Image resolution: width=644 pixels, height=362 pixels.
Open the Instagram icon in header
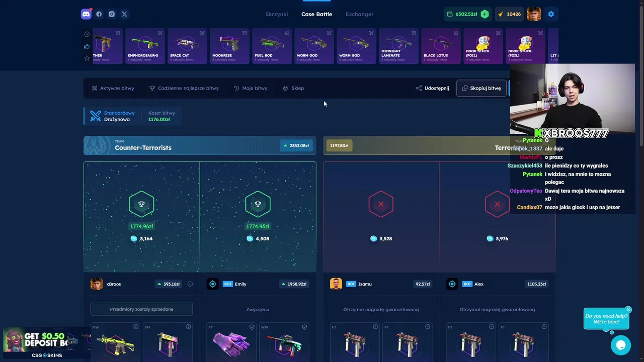112,14
